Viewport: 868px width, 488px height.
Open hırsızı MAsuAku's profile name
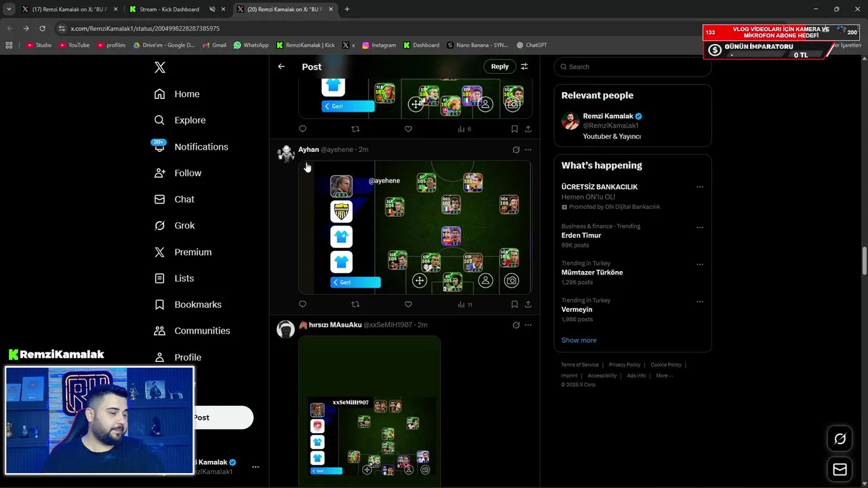point(330,325)
